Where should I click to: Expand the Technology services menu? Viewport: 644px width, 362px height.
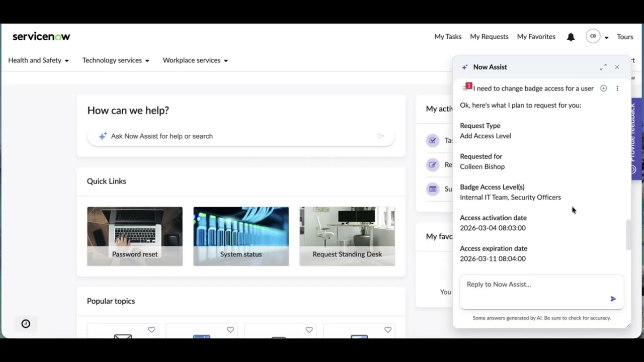point(116,60)
